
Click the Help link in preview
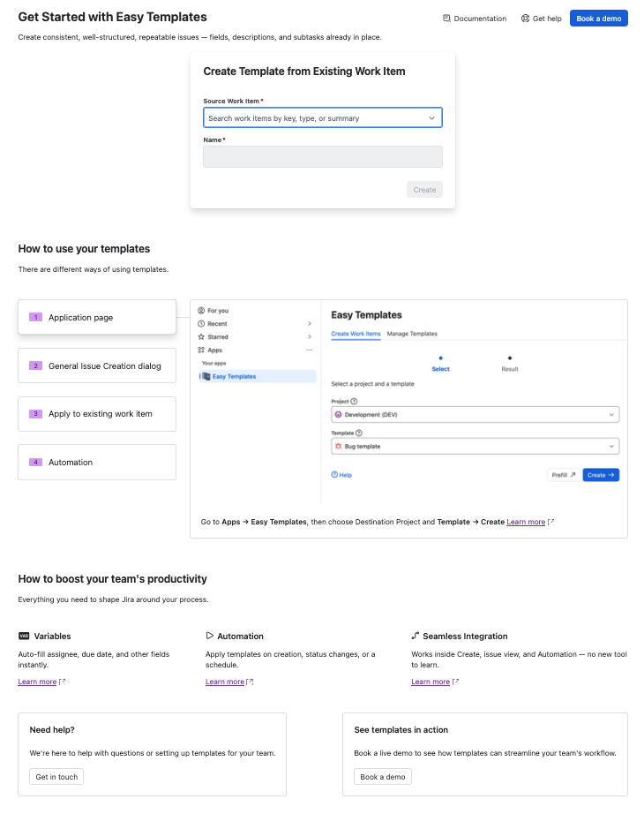[341, 475]
